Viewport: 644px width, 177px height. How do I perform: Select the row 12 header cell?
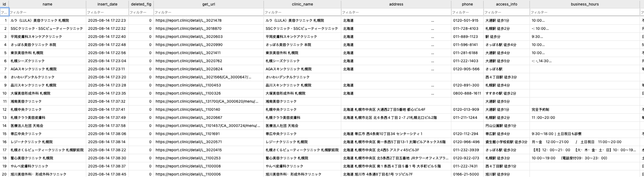[x=4, y=109]
